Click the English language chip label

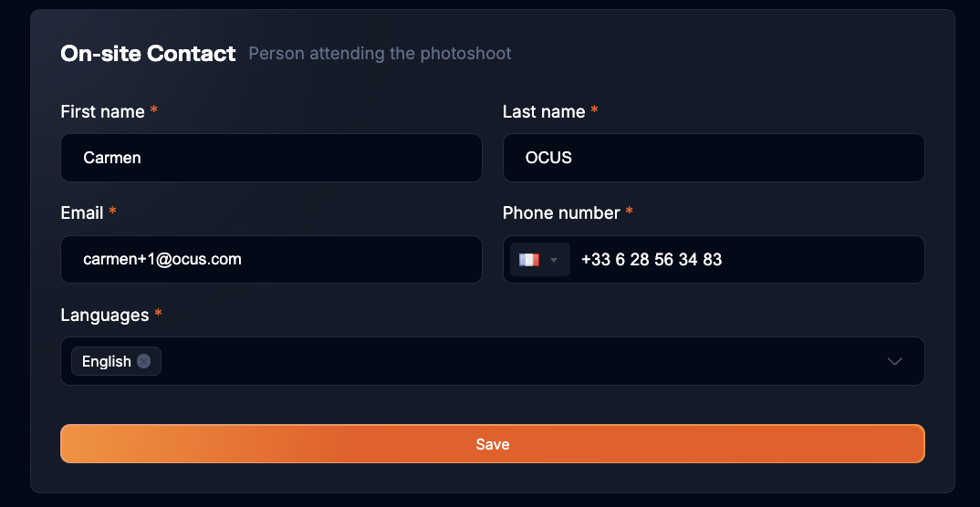pyautogui.click(x=107, y=361)
